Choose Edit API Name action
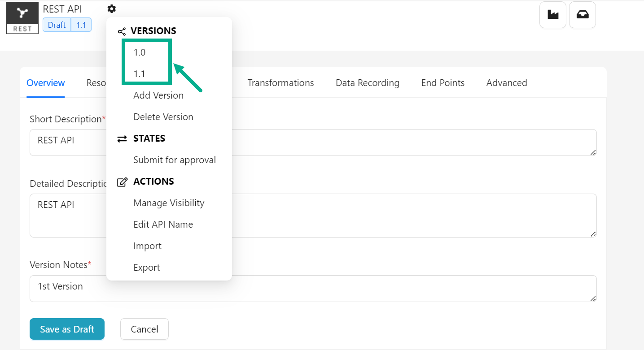 pos(163,225)
